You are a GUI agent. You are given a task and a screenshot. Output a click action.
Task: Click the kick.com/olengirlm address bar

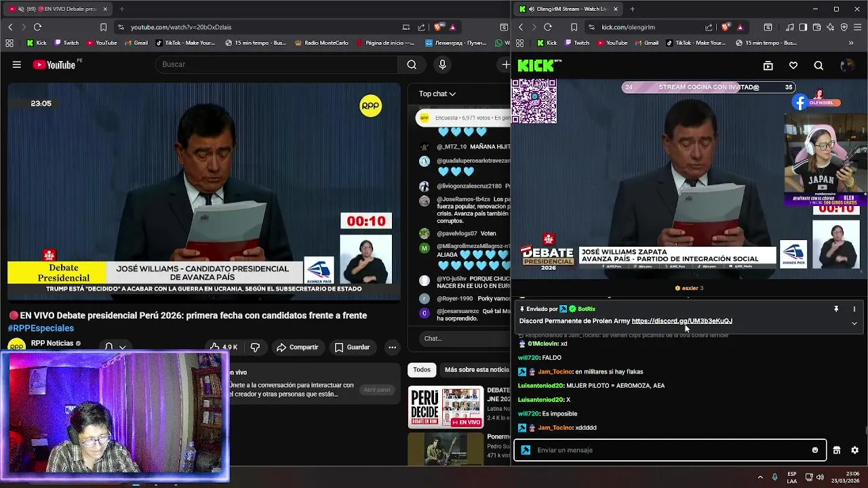coord(628,27)
